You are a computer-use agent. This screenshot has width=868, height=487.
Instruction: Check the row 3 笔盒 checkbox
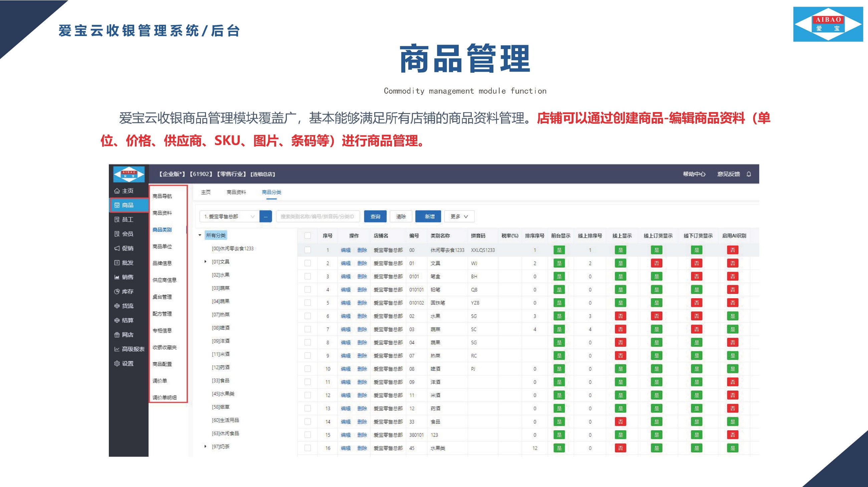pos(307,276)
